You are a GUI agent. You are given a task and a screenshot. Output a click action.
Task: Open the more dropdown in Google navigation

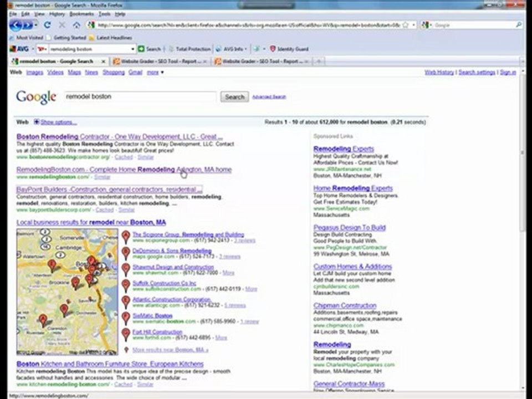point(155,72)
